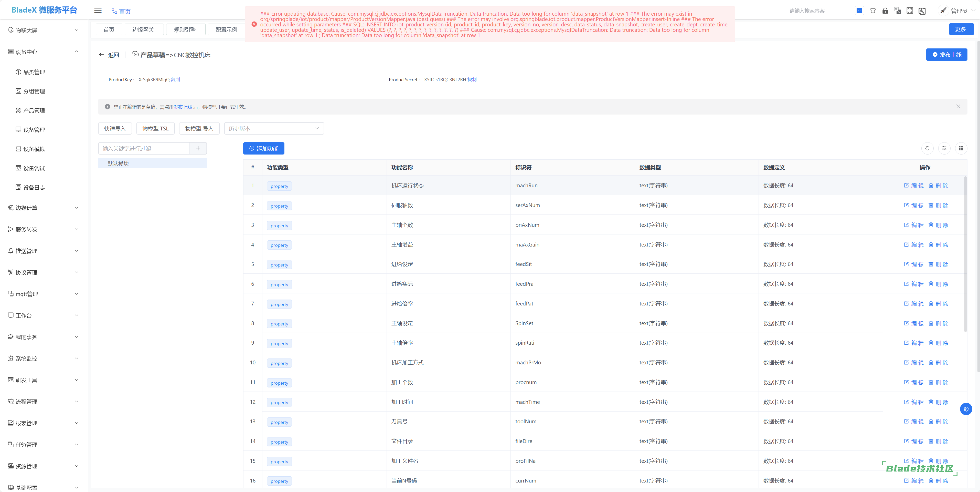980x492 pixels.
Task: Focus the module keyword filter input
Action: tap(144, 149)
